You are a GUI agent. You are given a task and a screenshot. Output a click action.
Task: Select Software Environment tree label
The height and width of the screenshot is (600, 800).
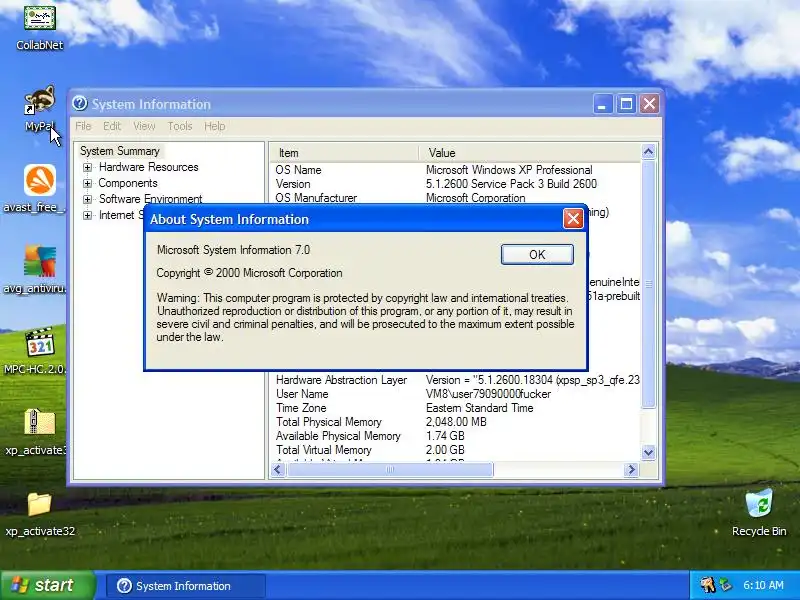(151, 198)
